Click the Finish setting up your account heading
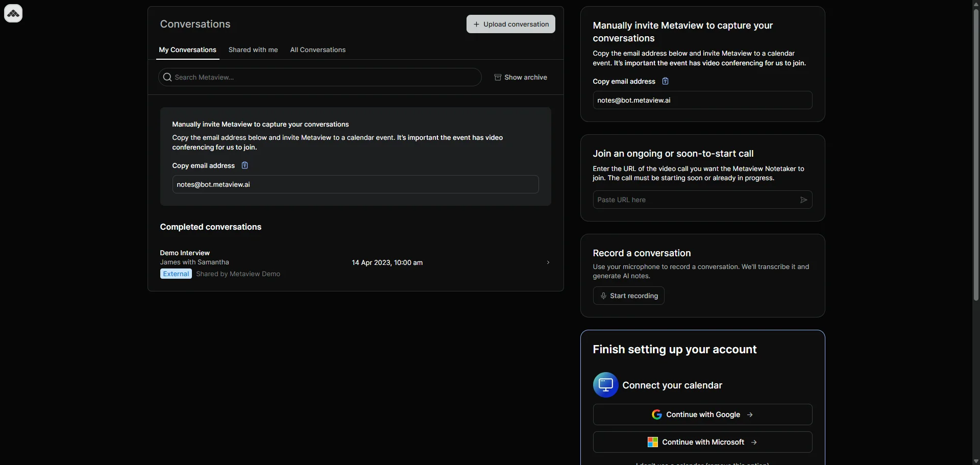Viewport: 980px width, 465px height. pyautogui.click(x=675, y=350)
